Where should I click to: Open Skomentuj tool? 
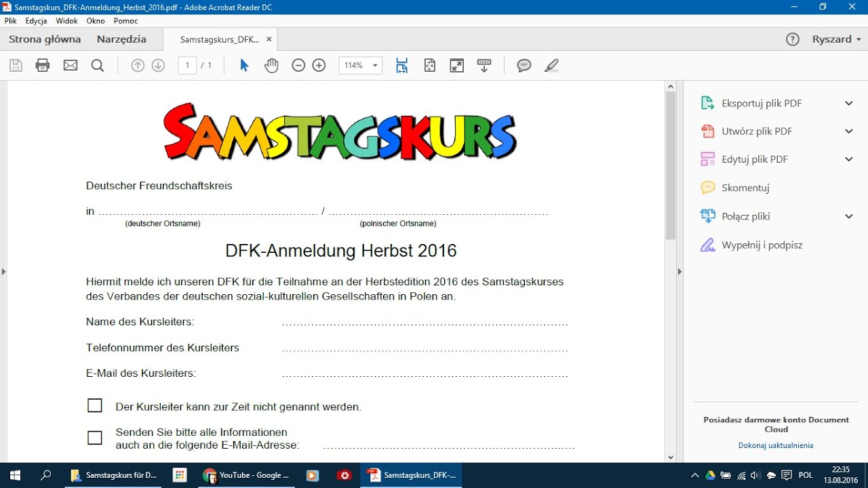745,188
